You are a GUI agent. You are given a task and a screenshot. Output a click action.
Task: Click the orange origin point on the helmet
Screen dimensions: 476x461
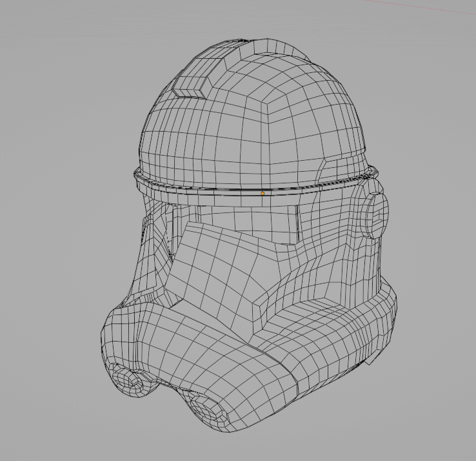tap(263, 193)
